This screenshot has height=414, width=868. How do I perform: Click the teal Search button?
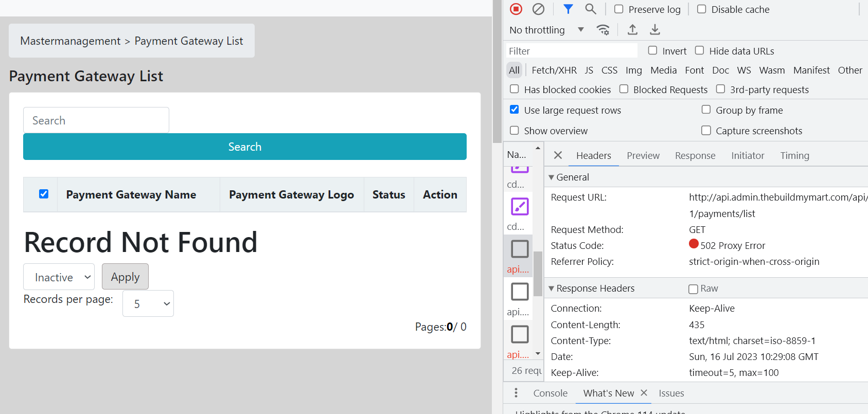(x=245, y=147)
